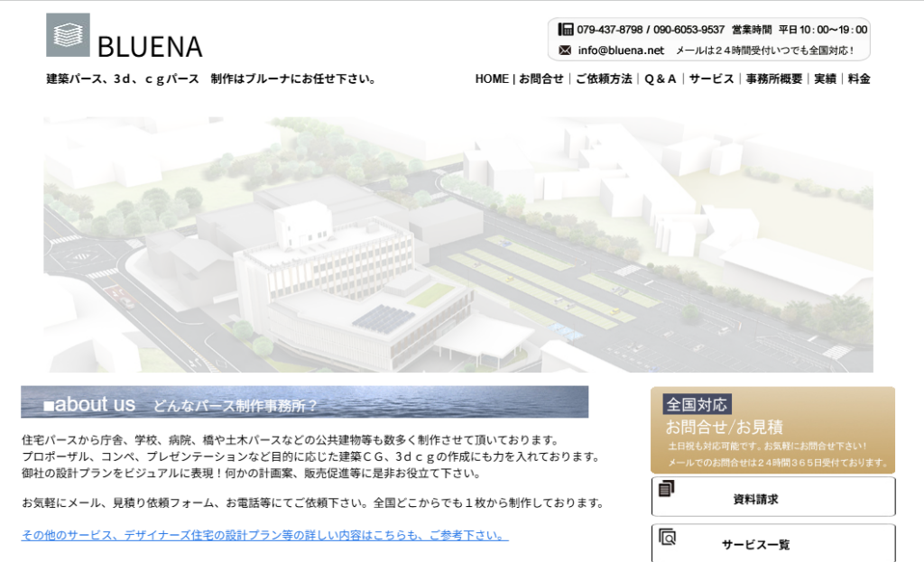This screenshot has width=924, height=562.
Task: Go to the お問合せ page
Action: click(x=541, y=79)
